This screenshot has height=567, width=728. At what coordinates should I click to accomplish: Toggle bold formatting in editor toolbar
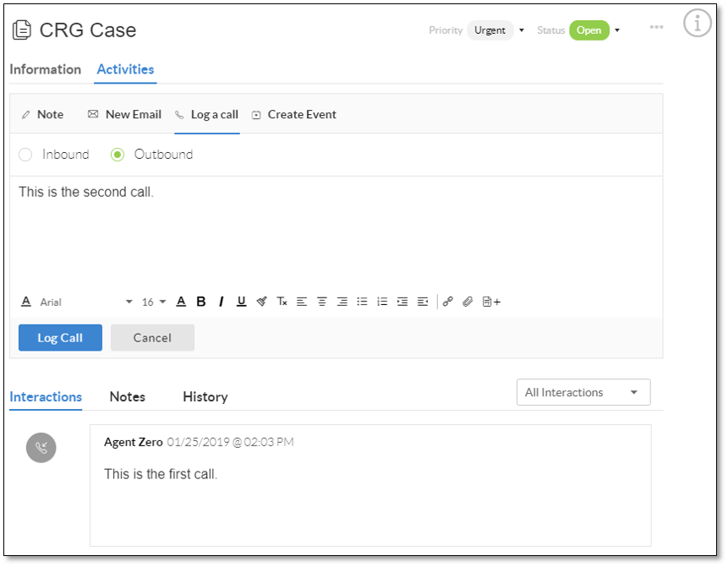pyautogui.click(x=201, y=302)
